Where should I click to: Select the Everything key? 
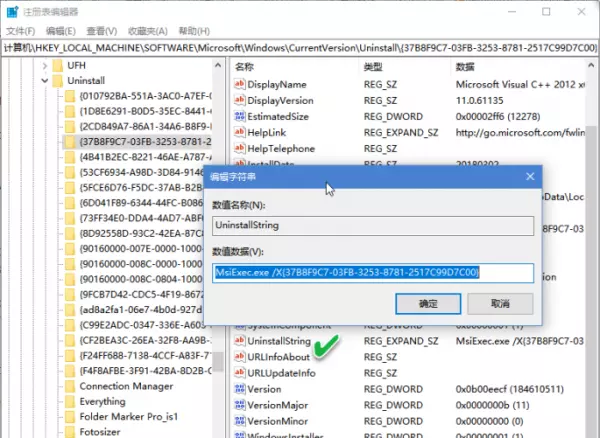pos(102,402)
